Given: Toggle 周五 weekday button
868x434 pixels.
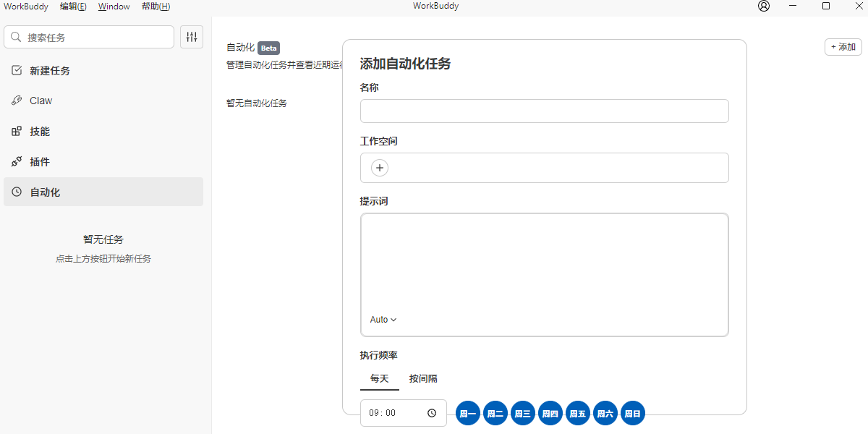Looking at the screenshot, I should tap(578, 414).
